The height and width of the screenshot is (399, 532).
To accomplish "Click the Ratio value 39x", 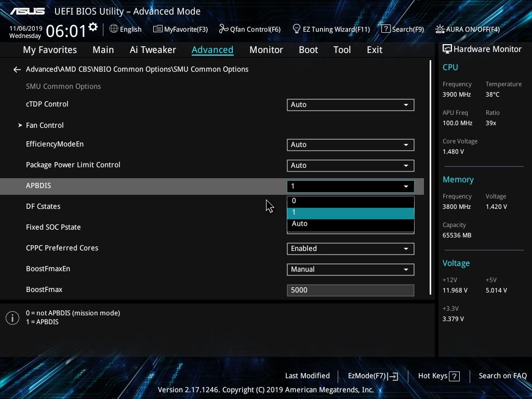I will pyautogui.click(x=490, y=123).
